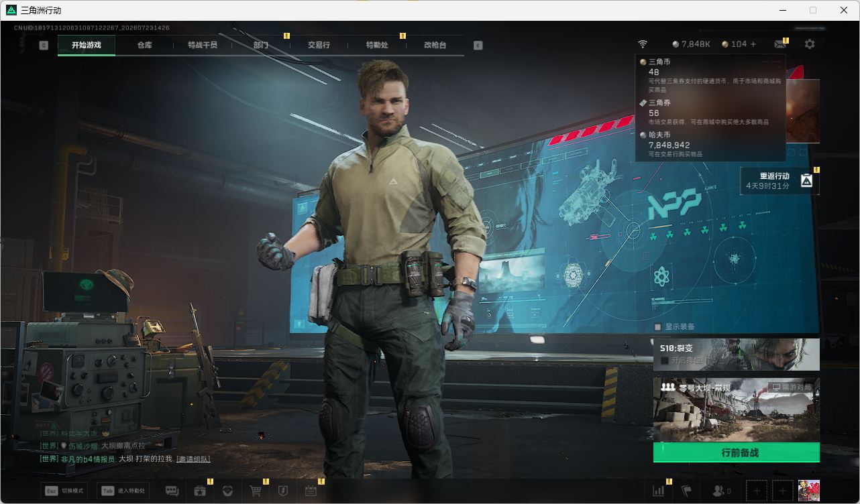Switch to the 仓库 tab
This screenshot has width=860, height=504.
(x=144, y=45)
